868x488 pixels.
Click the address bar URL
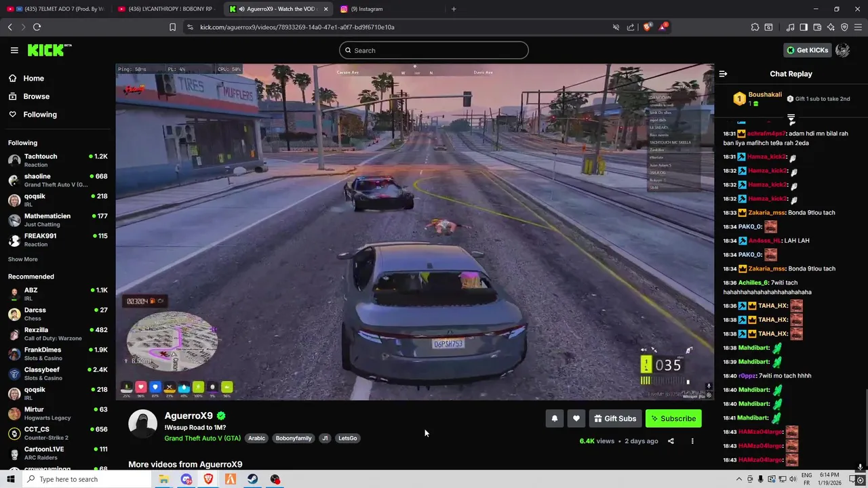297,27
